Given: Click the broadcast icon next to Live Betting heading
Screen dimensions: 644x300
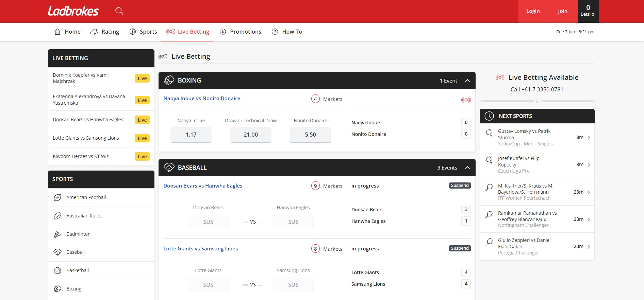Looking at the screenshot, I should (163, 56).
